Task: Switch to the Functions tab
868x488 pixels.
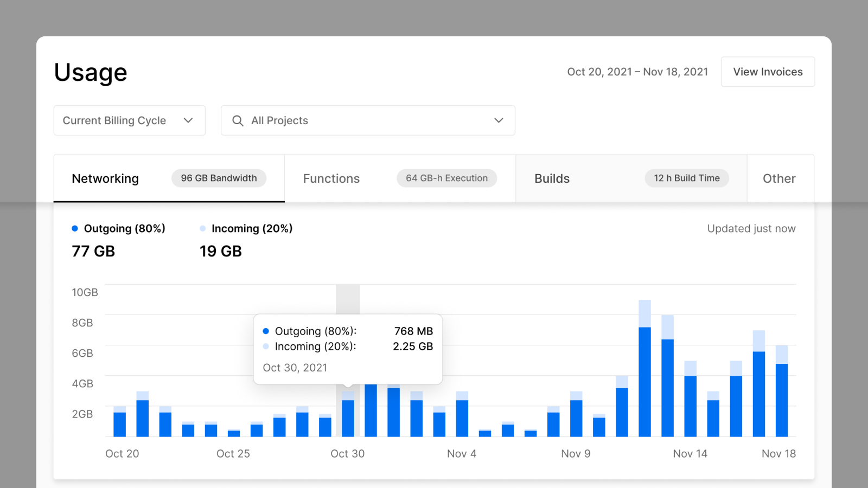Action: [331, 178]
